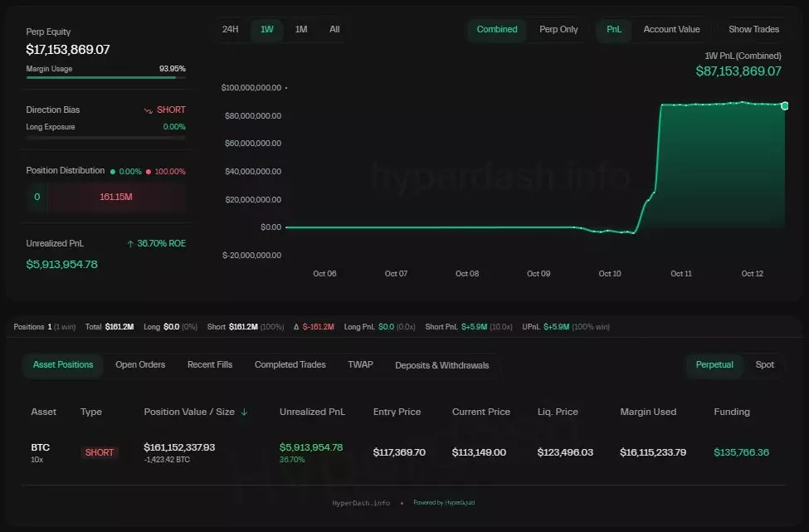The width and height of the screenshot is (809, 532).
Task: Click the downward trend icon beside SHORT
Action: point(148,110)
